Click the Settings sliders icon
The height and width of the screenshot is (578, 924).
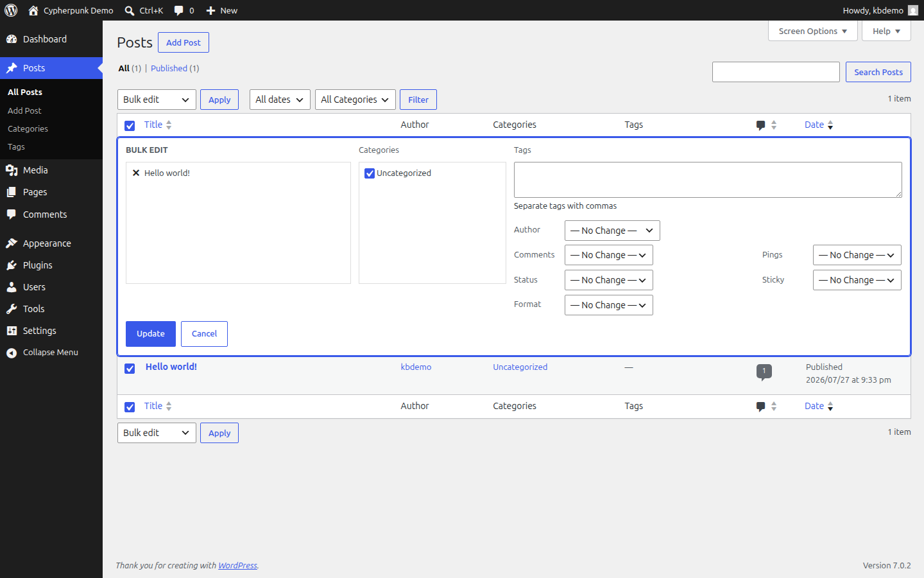pyautogui.click(x=12, y=331)
